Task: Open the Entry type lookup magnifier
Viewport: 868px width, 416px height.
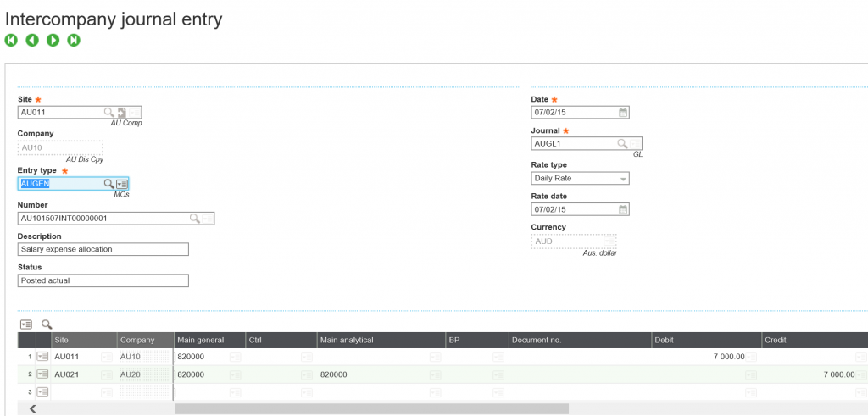Action: pyautogui.click(x=108, y=184)
